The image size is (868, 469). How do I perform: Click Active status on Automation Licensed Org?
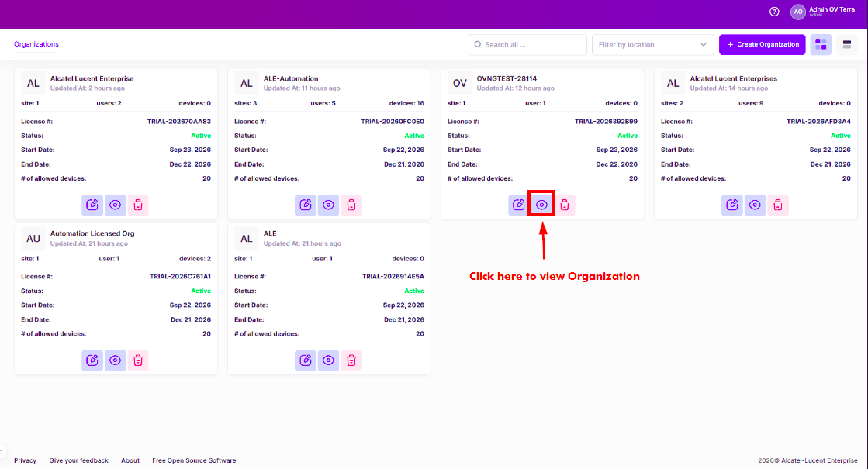[201, 291]
